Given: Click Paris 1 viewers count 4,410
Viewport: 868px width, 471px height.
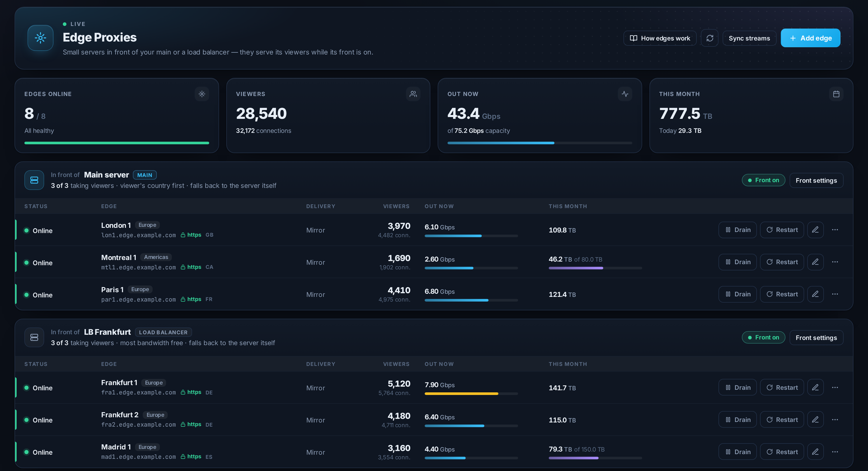Looking at the screenshot, I should click(x=399, y=290).
